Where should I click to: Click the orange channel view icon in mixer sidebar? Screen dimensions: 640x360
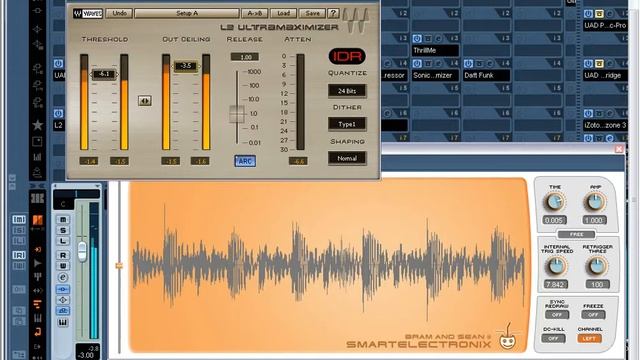point(37,220)
